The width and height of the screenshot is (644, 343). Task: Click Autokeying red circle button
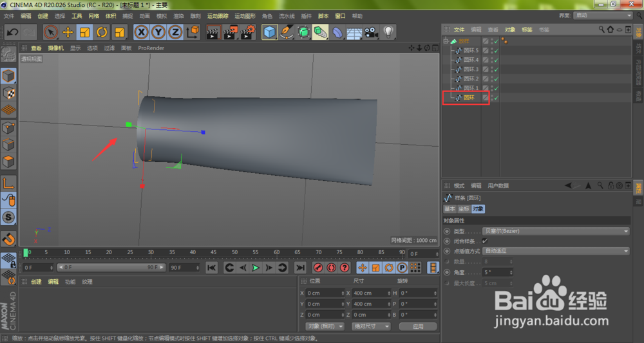pos(331,268)
